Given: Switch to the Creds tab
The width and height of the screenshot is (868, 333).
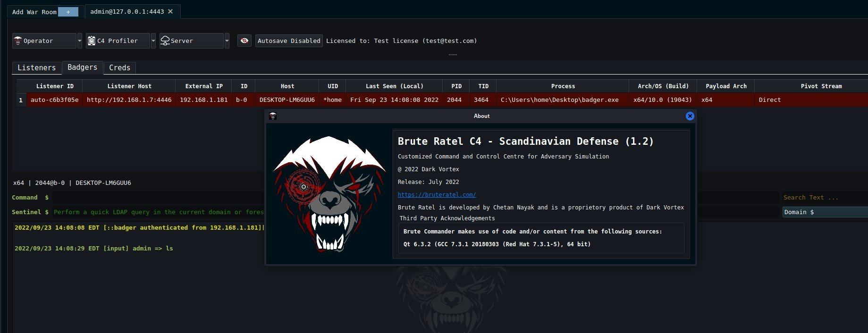Looking at the screenshot, I should [x=120, y=68].
